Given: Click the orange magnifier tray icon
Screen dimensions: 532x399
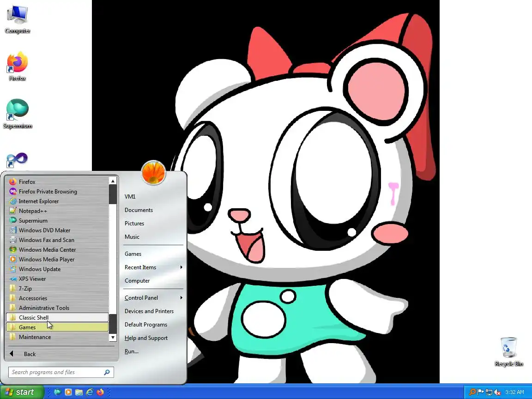Looking at the screenshot, I should coord(472,392).
